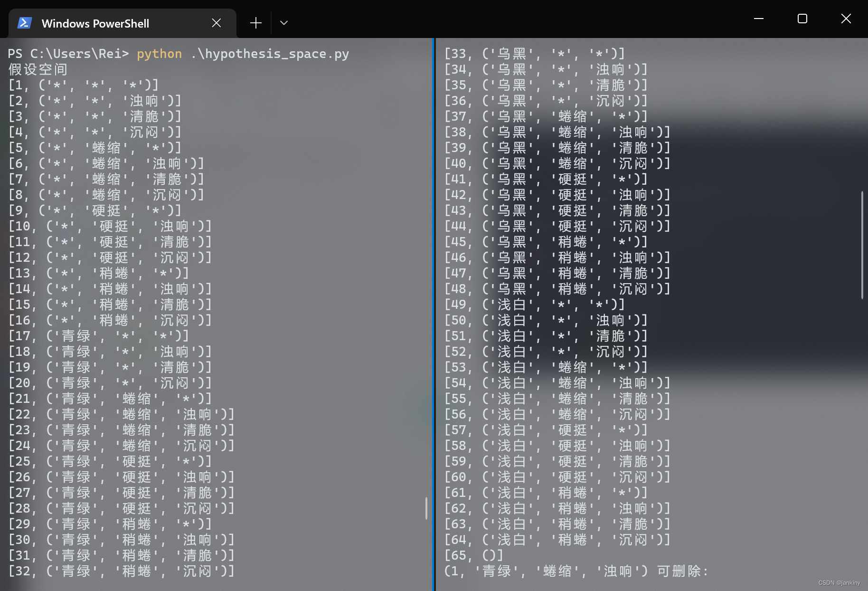
Task: Close the Windows PowerShell tab
Action: coord(217,23)
